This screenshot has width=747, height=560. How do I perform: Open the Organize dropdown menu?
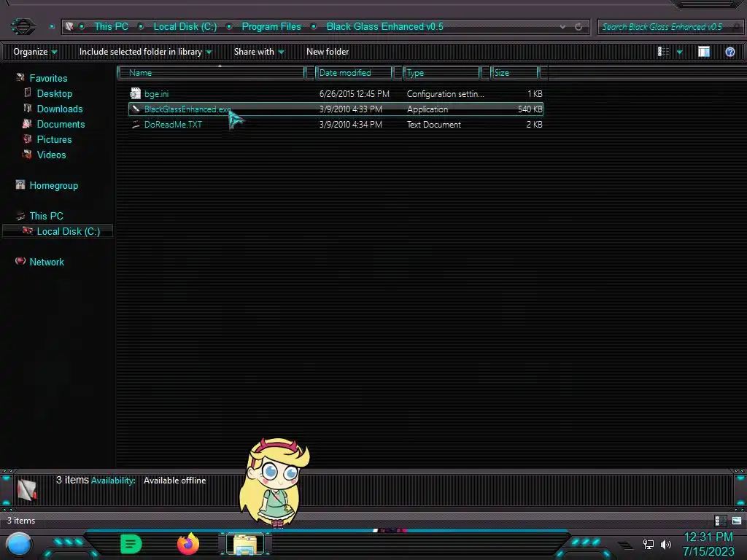click(35, 52)
